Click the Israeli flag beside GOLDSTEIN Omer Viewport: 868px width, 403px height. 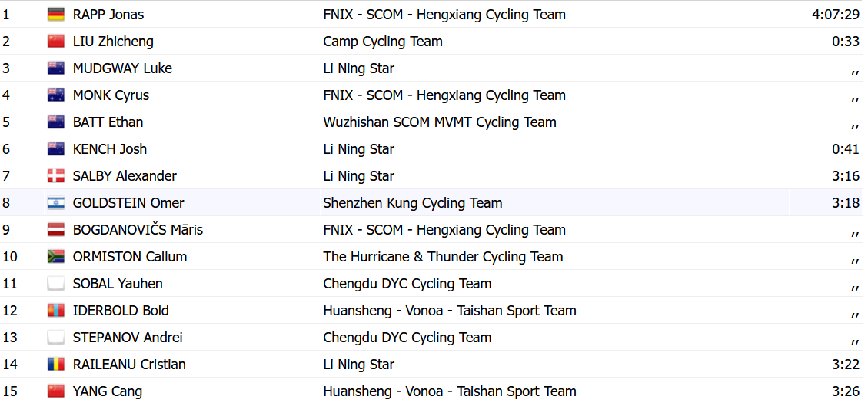56,203
